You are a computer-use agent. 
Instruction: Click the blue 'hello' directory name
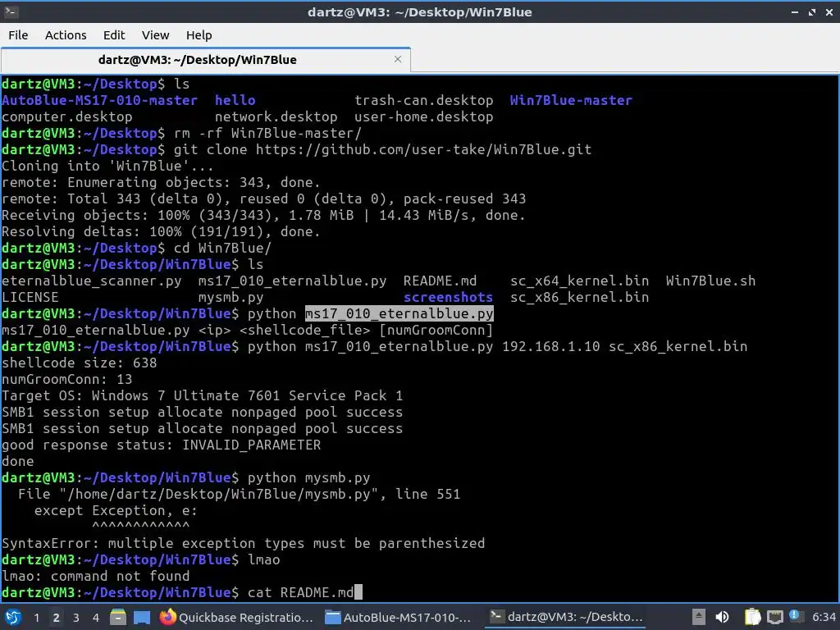[235, 100]
